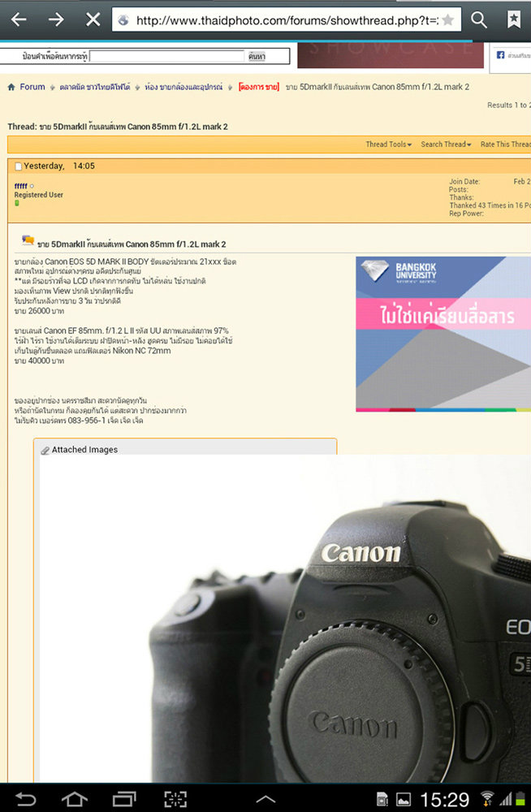Click the post icon beside Yesterday 14:05
The height and width of the screenshot is (812, 531).
(18, 166)
